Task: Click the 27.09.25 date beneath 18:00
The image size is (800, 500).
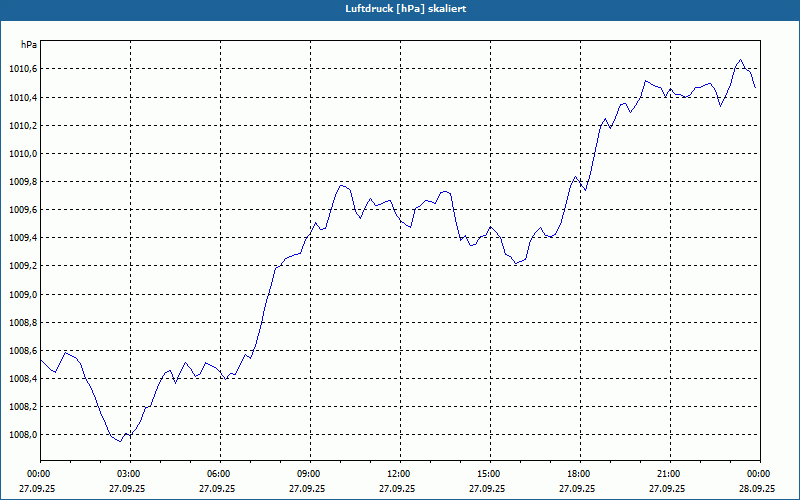Action: click(577, 488)
